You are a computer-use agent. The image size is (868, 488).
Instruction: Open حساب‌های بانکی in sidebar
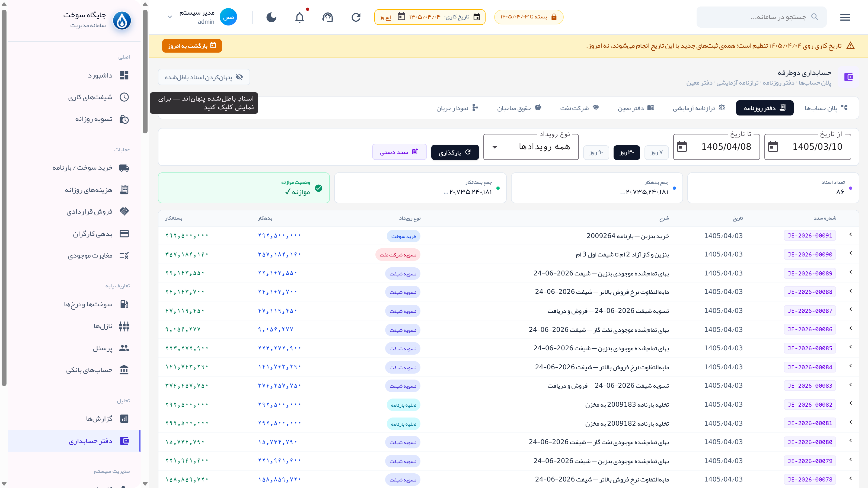74,370
